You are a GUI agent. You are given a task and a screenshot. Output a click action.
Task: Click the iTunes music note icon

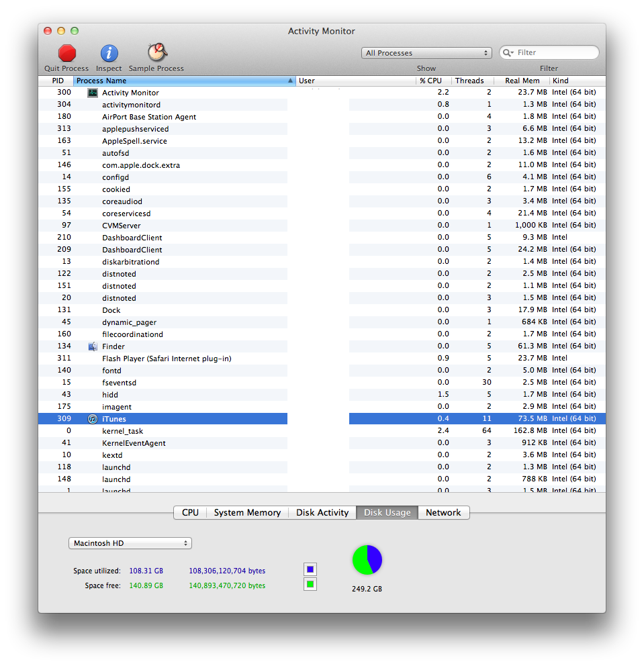tap(93, 419)
